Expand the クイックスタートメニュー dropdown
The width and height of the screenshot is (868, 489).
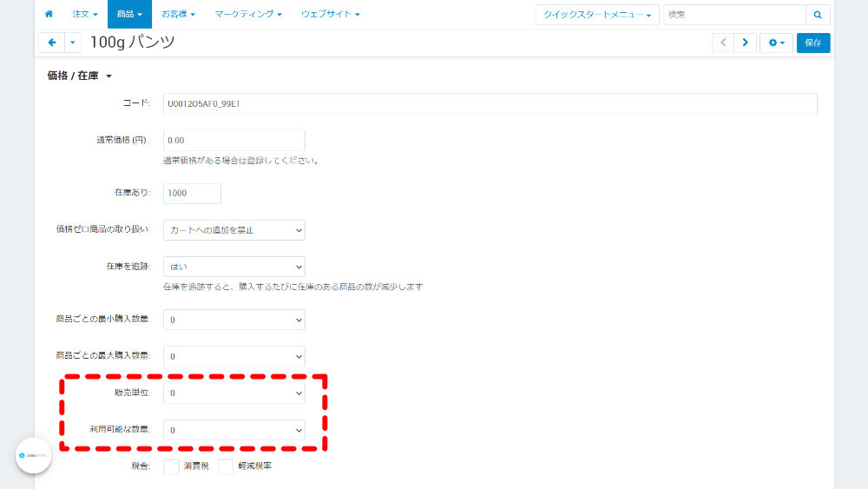coord(597,15)
